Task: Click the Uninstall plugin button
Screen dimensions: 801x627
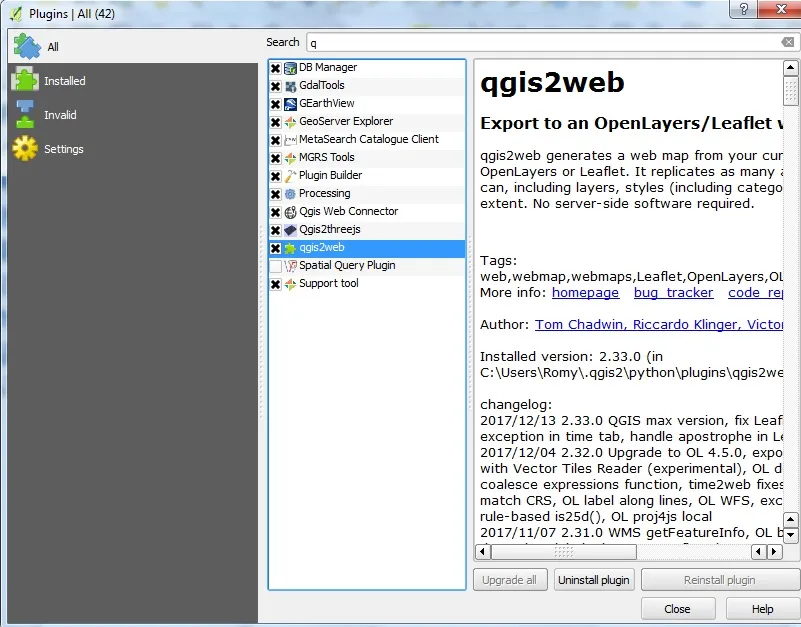Action: point(594,580)
